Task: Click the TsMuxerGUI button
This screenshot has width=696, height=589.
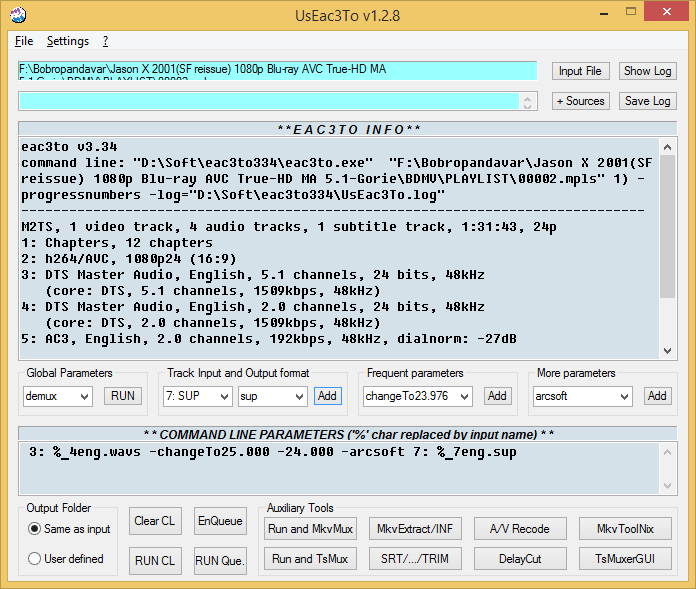Action: point(625,559)
